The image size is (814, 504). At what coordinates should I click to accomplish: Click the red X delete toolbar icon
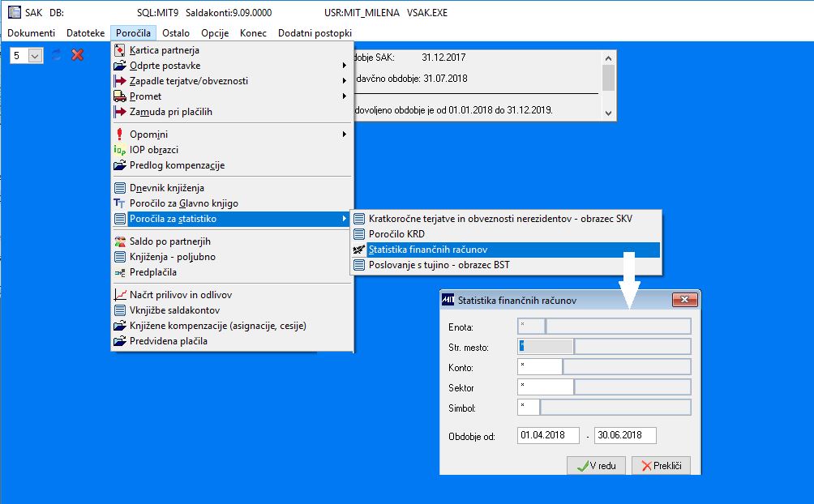pos(77,55)
